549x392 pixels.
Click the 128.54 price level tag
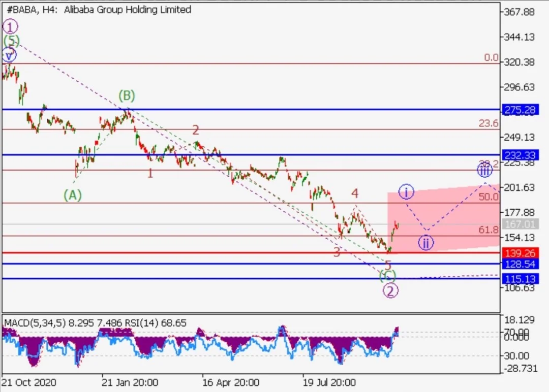[x=520, y=264]
